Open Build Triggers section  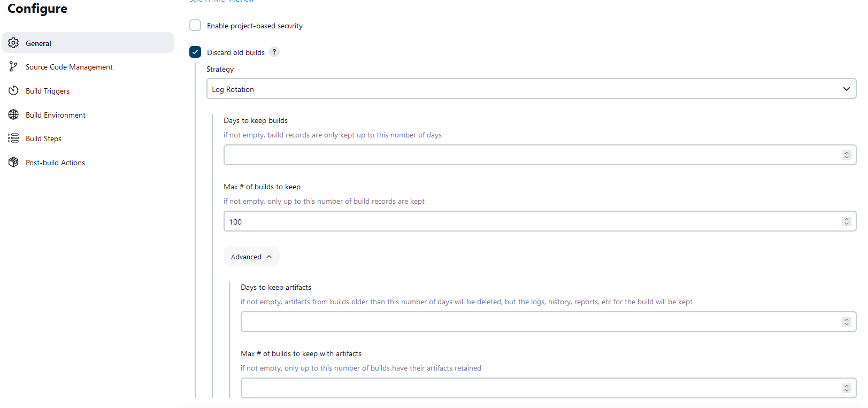coord(48,91)
